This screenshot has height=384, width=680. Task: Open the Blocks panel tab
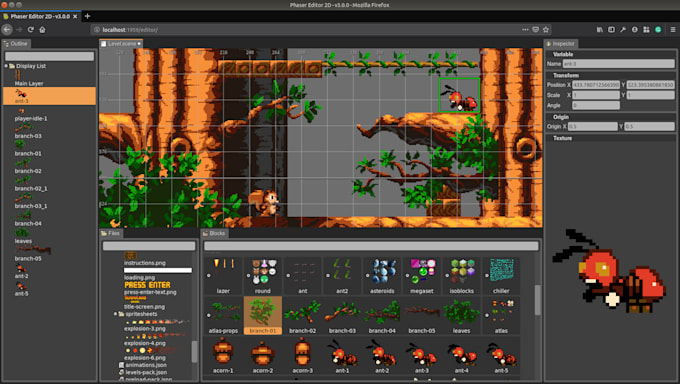tap(214, 233)
